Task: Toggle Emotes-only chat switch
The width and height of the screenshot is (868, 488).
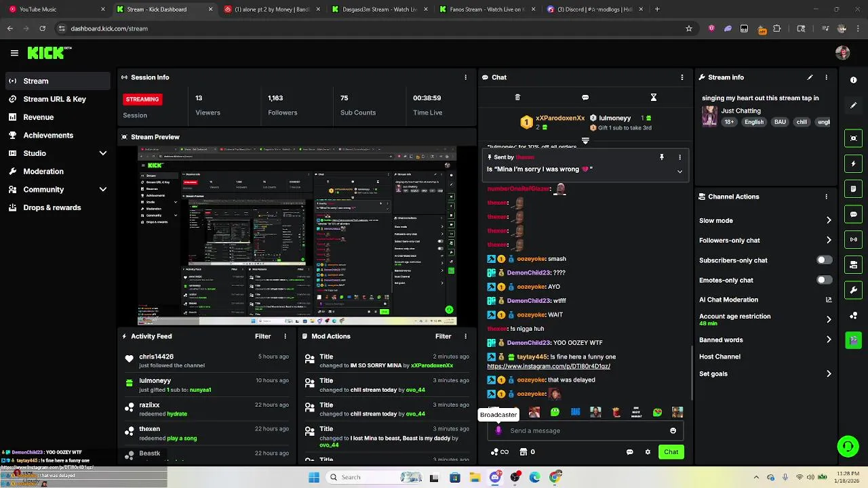Action: (x=824, y=280)
